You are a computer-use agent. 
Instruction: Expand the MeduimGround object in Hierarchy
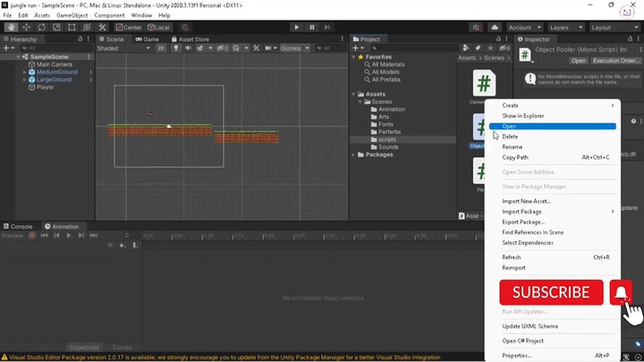(x=25, y=72)
